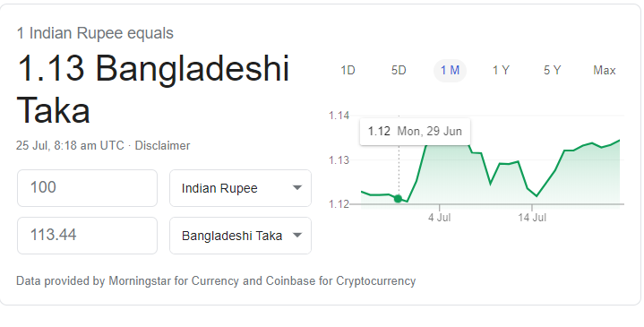644x327 pixels.
Task: Click the chart line's rightmost end
Action: [619, 141]
